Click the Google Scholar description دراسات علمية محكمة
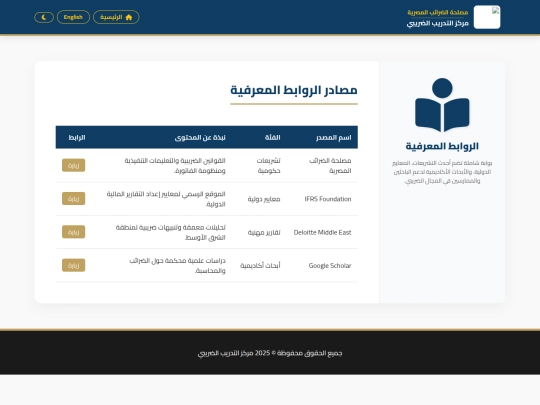540x405 pixels. [177, 266]
